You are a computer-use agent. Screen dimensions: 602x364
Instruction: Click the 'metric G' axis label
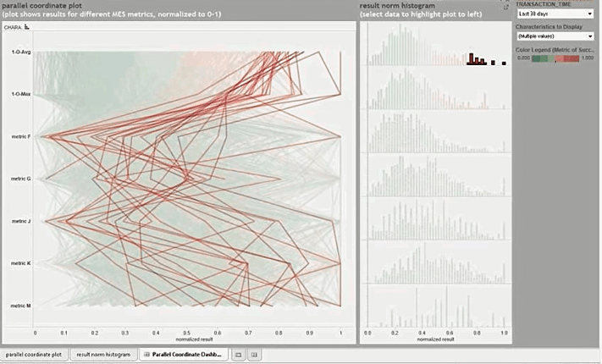20,179
